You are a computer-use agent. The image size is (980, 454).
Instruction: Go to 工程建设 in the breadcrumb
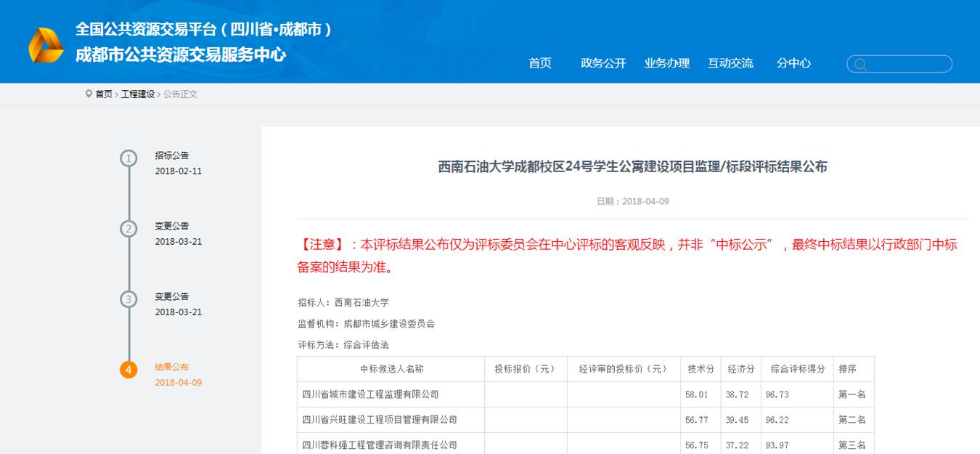(138, 94)
